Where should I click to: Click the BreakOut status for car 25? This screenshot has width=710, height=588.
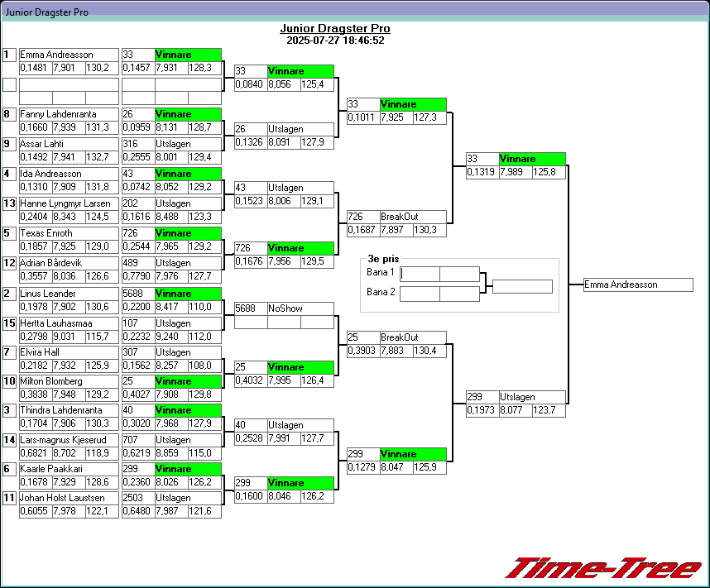[413, 337]
